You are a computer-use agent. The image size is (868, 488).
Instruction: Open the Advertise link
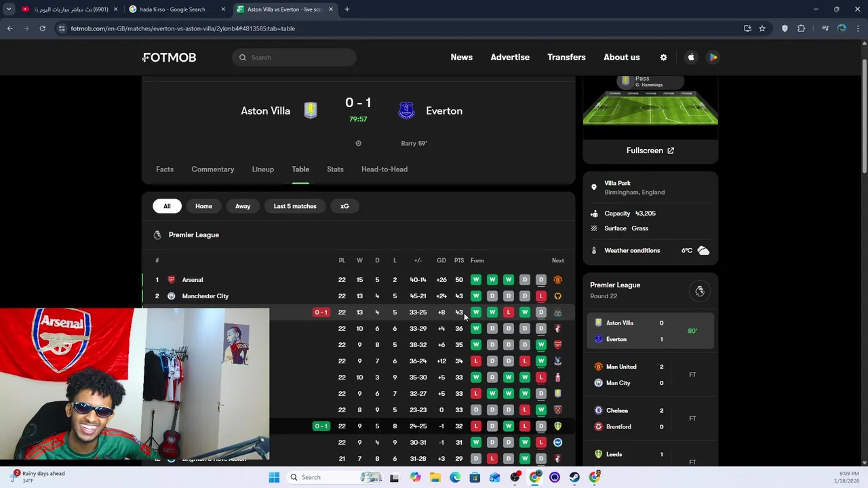[510, 58]
